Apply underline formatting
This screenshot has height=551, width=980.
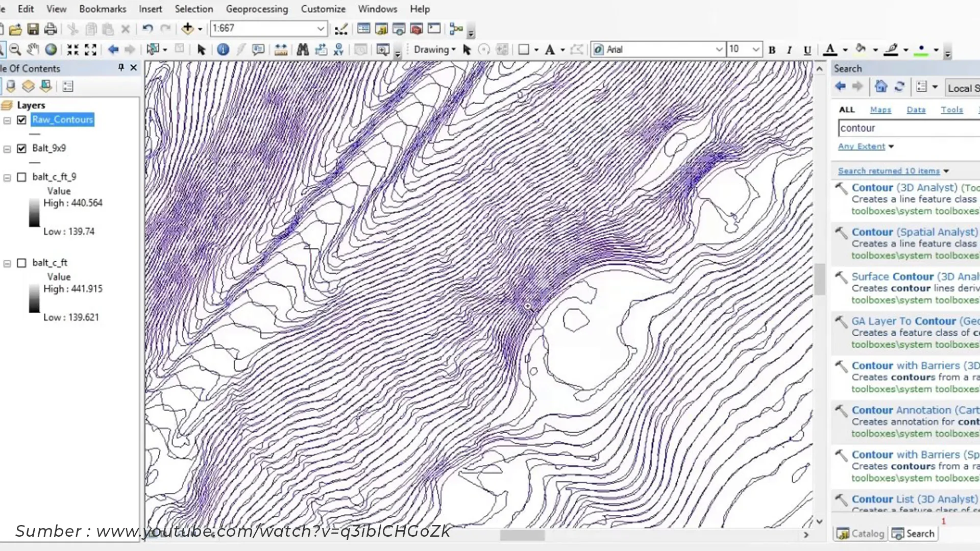tap(807, 50)
